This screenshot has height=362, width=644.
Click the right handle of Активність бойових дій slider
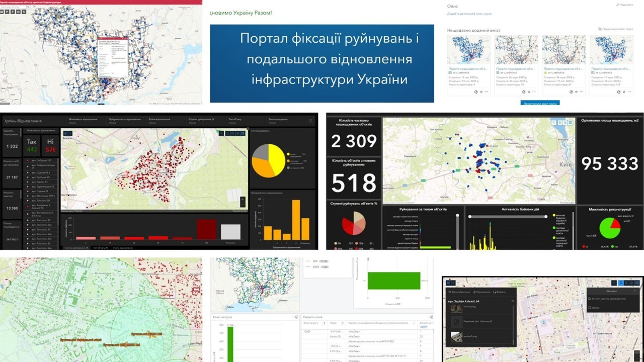pyautogui.click(x=546, y=217)
